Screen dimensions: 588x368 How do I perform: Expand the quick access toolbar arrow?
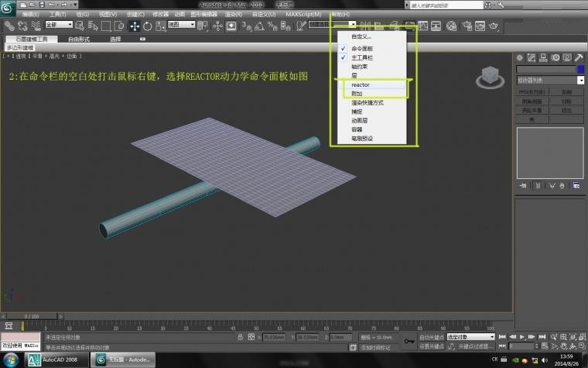(x=75, y=5)
